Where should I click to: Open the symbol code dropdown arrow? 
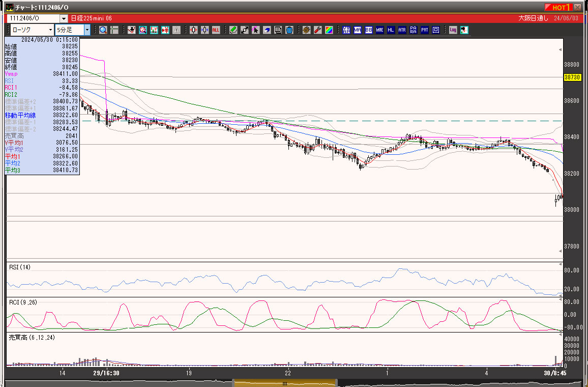coord(64,18)
